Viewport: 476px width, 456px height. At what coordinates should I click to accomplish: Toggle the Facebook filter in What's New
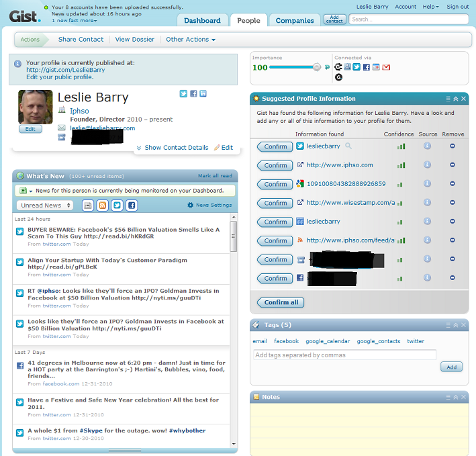(132, 206)
